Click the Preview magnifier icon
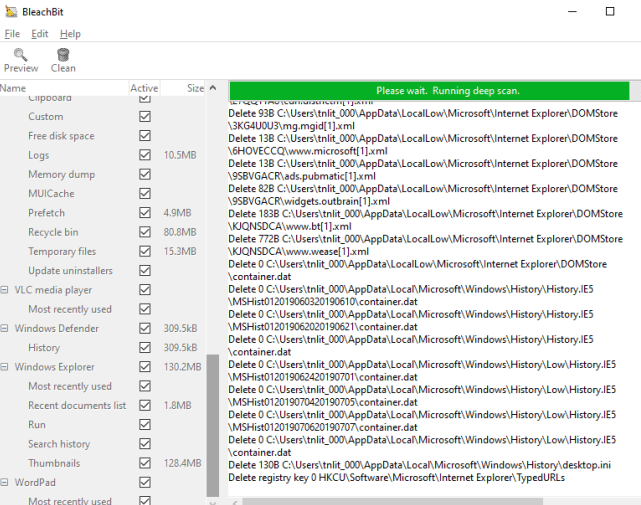This screenshot has height=505, width=641. click(20, 54)
